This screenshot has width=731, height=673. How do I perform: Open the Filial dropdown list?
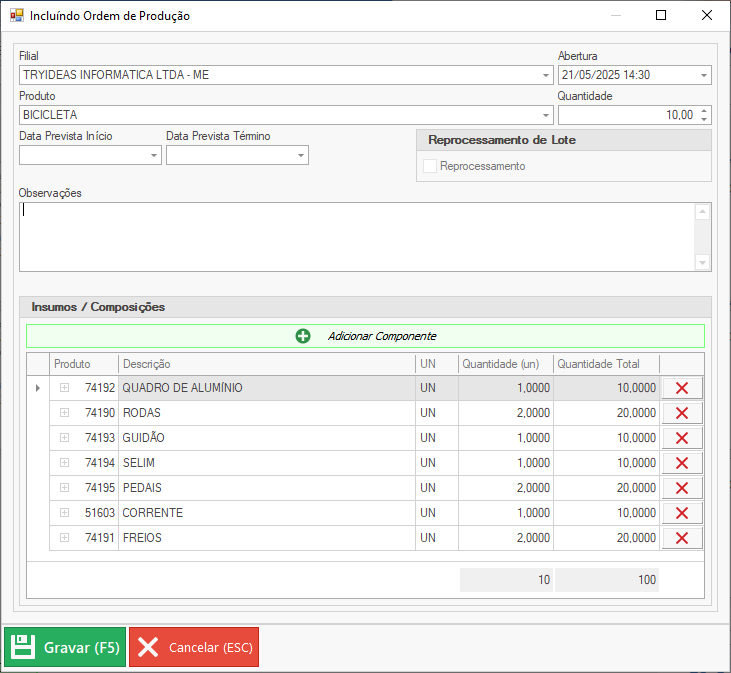point(545,75)
